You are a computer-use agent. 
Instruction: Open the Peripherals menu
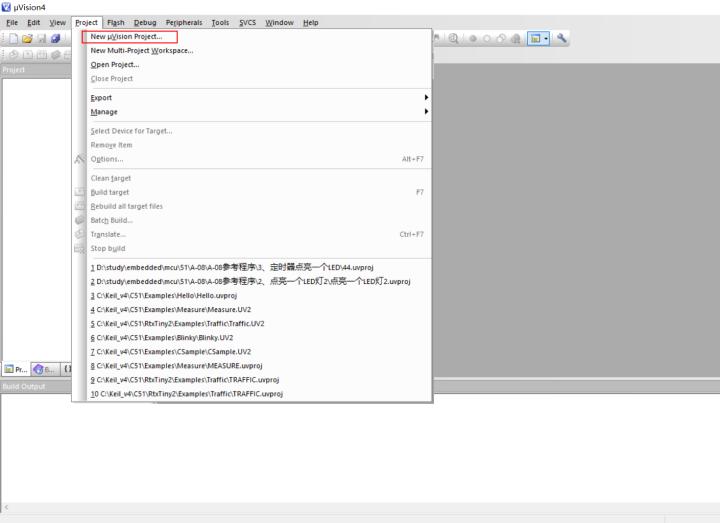pyautogui.click(x=184, y=22)
